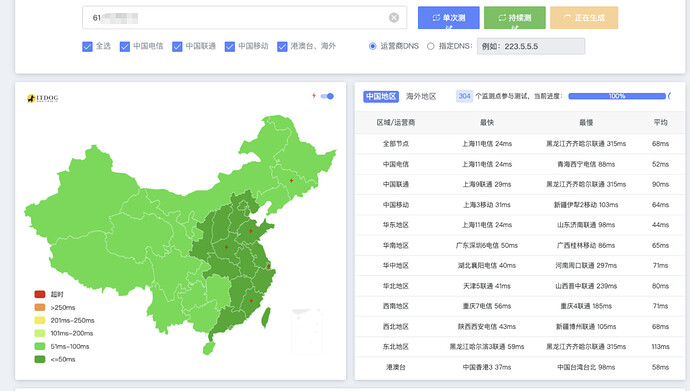Click the 304 monitoring points badge
The image size is (690, 391).
coord(464,96)
